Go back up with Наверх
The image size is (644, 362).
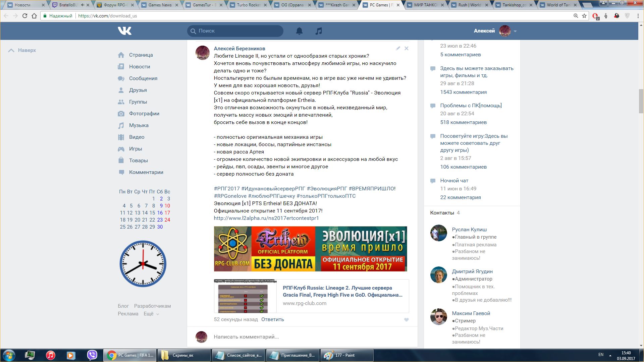[x=22, y=50]
